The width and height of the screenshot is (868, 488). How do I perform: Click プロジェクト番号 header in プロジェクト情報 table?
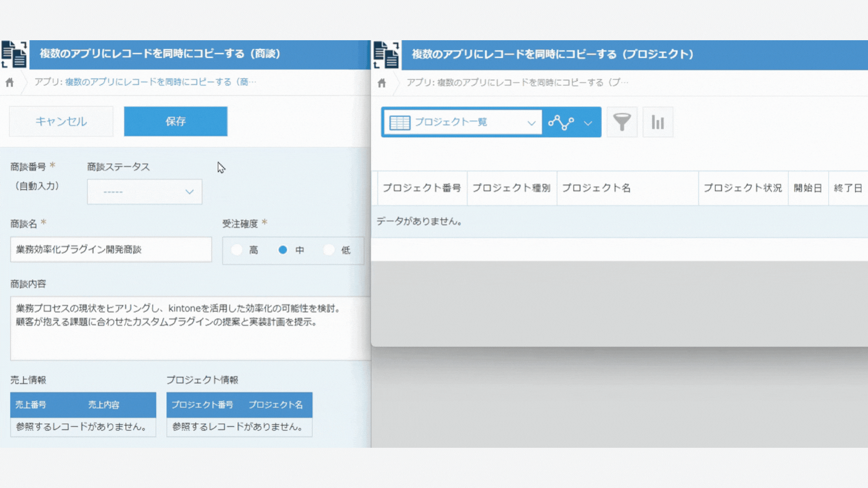(x=202, y=405)
